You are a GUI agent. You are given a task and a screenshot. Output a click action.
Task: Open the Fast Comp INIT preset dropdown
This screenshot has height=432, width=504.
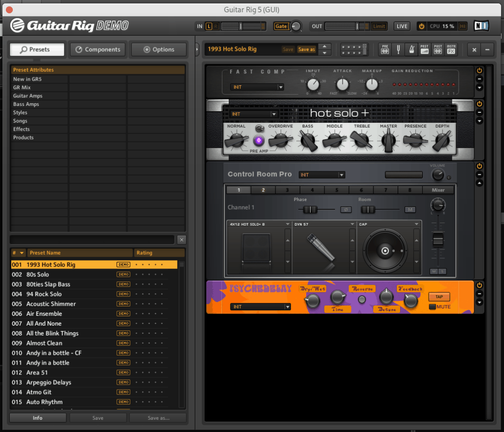[x=257, y=87]
